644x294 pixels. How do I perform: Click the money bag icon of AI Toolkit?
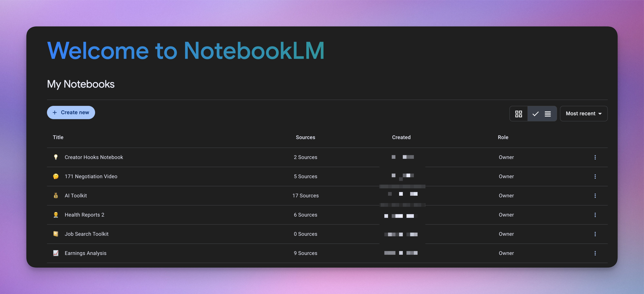click(56, 195)
